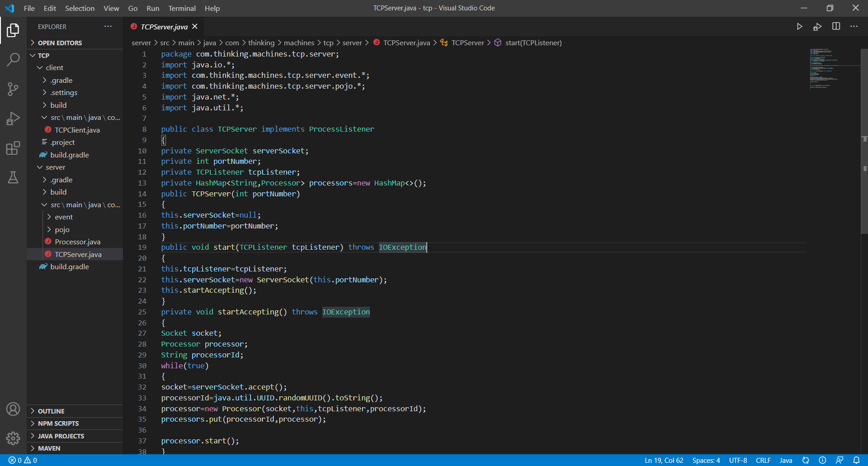The height and width of the screenshot is (466, 868).
Task: Click the info circle icon in status bar
Action: [x=822, y=460]
